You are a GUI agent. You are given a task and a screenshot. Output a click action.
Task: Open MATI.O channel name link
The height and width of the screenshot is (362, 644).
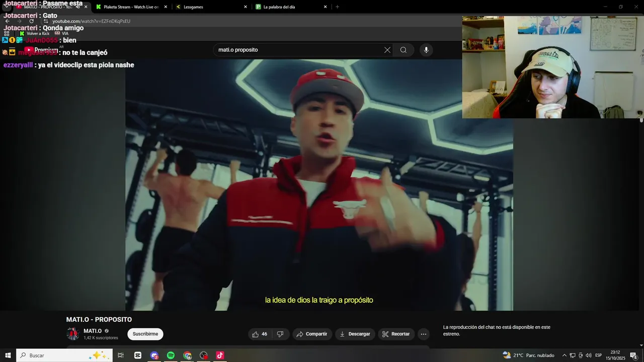[93, 331]
